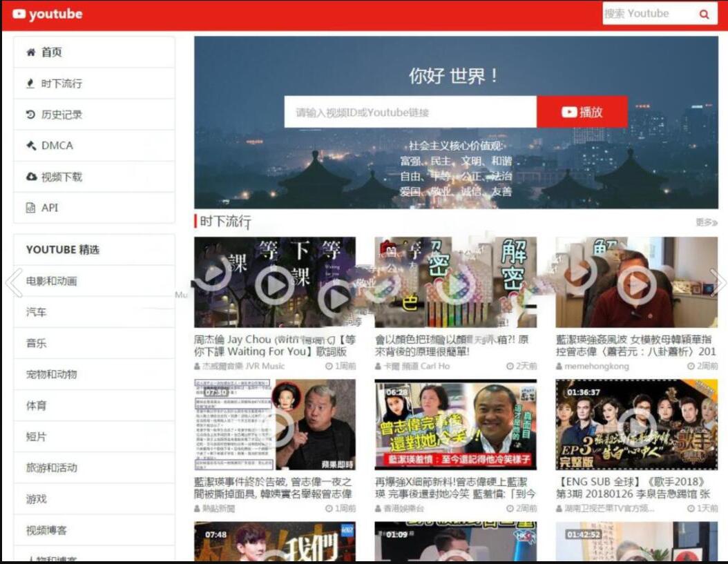Screen dimensions: 728x564
Task: Click the gavel icon next to DMCA
Action: pyautogui.click(x=30, y=145)
